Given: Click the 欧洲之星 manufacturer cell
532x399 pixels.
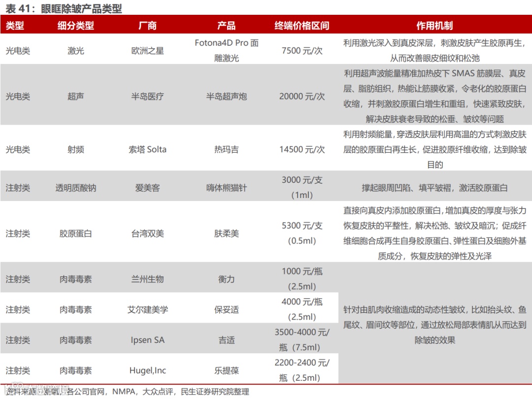Looking at the screenshot, I should pos(148,51).
